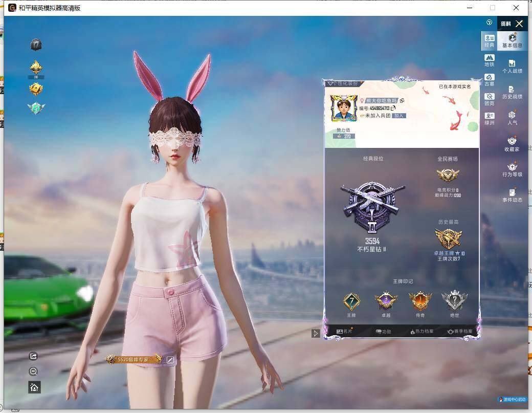The image size is (532, 413).
Task: Click the share icon at bottom left
Action: pyautogui.click(x=33, y=356)
